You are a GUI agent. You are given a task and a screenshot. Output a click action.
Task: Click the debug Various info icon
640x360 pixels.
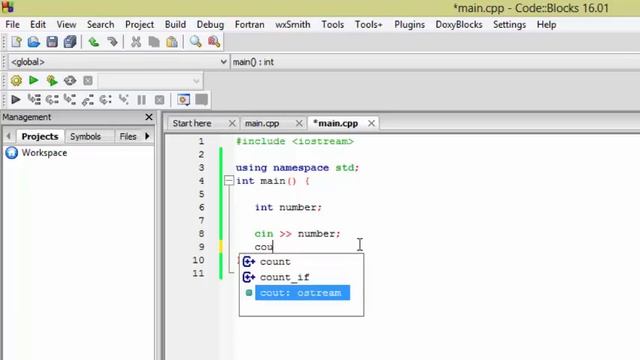[x=202, y=100]
